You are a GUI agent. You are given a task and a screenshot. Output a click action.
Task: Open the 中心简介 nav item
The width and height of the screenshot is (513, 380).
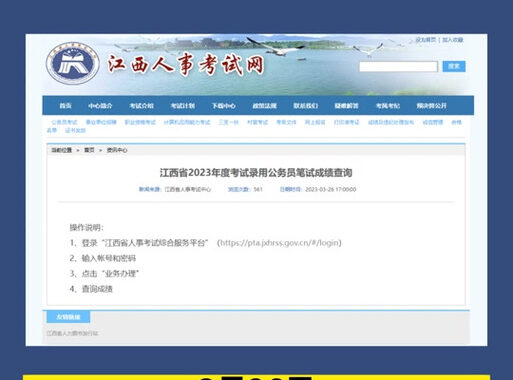(x=100, y=106)
